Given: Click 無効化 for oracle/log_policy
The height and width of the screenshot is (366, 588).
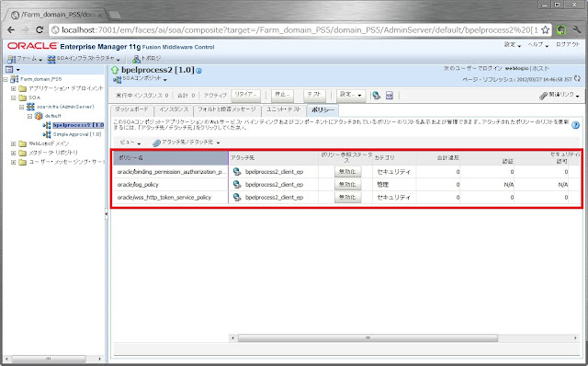Looking at the screenshot, I should 347,184.
